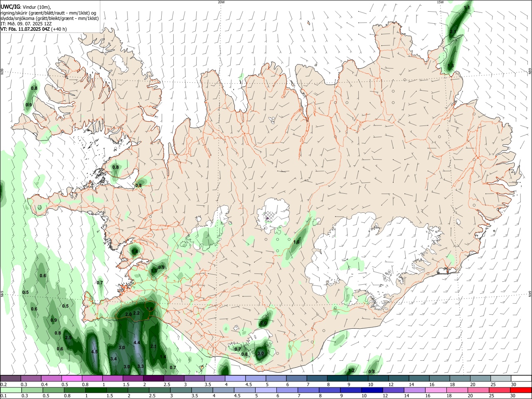This screenshot has height=399, width=532.
Task: Select the dark teal swatch at 8 in top legend row
Action: [337, 378]
